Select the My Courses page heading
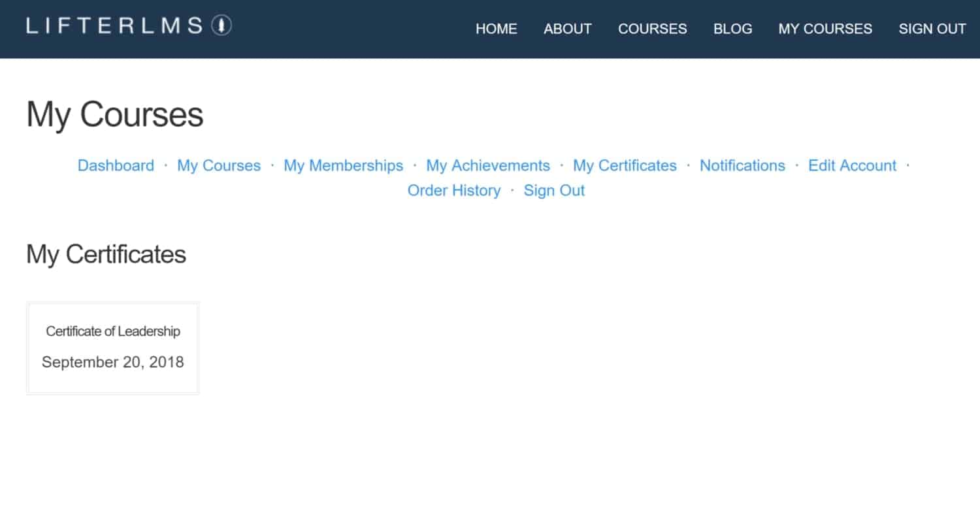 point(115,114)
